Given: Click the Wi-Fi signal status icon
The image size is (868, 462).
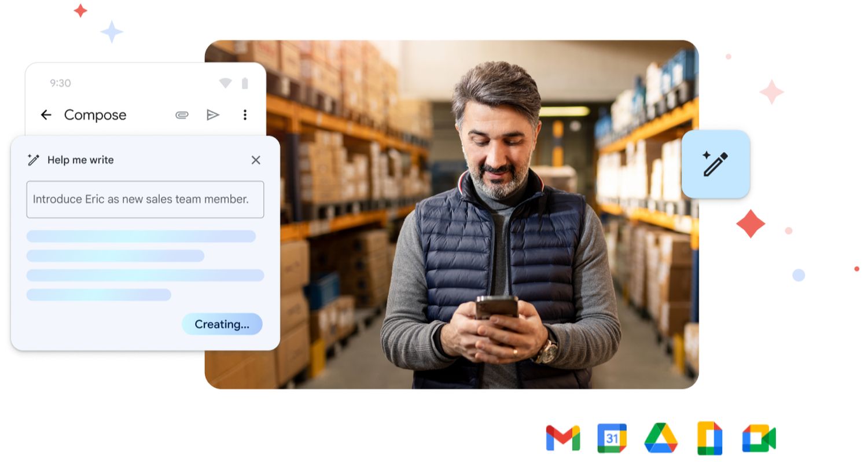Looking at the screenshot, I should [x=225, y=83].
